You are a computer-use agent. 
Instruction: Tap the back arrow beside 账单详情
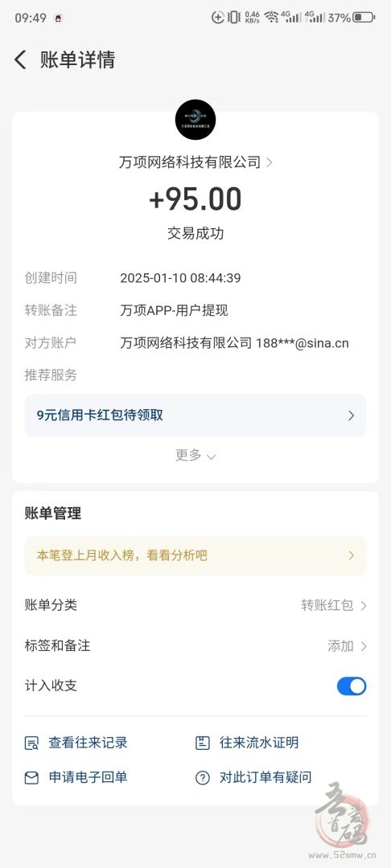point(20,59)
